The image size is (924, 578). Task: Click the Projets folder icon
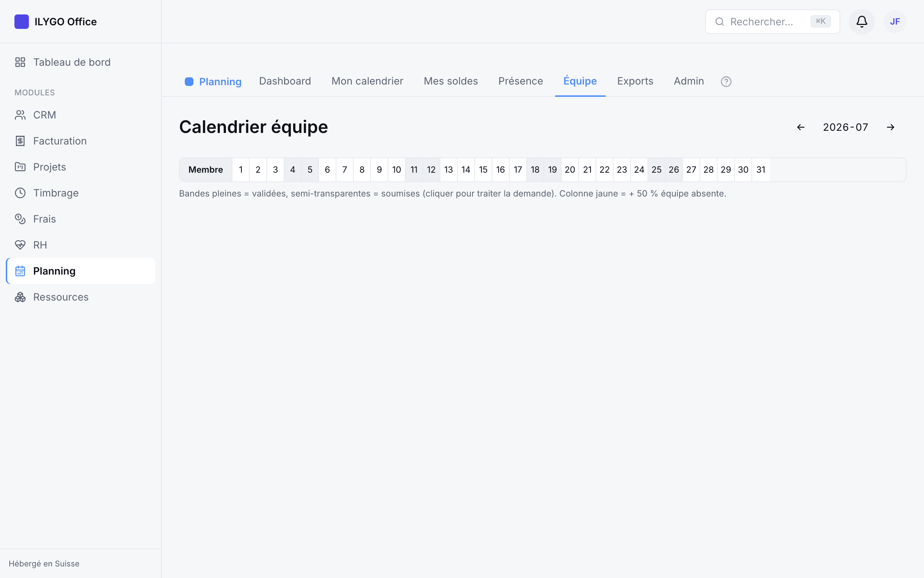coord(20,167)
